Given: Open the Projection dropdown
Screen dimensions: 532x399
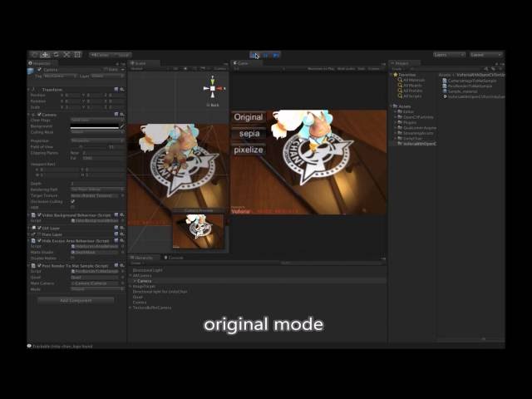Looking at the screenshot, I should pos(97,140).
